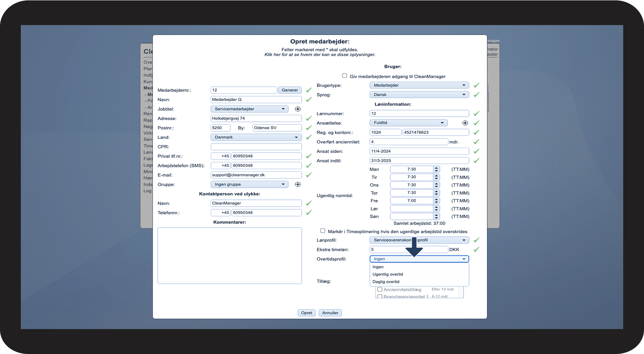This screenshot has height=354, width=644.
Task: Click the Arbejdstelefon +45 country code field
Action: pyautogui.click(x=220, y=166)
